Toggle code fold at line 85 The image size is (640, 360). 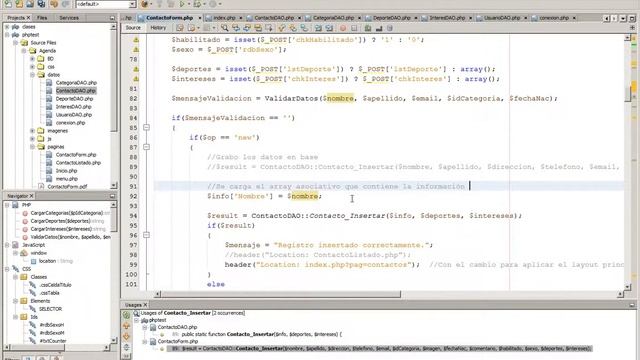146,127
